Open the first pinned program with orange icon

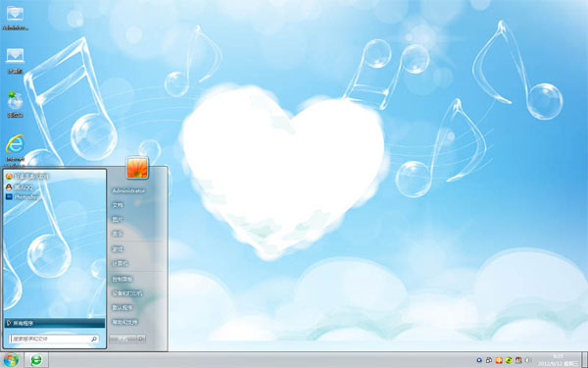tap(27, 176)
